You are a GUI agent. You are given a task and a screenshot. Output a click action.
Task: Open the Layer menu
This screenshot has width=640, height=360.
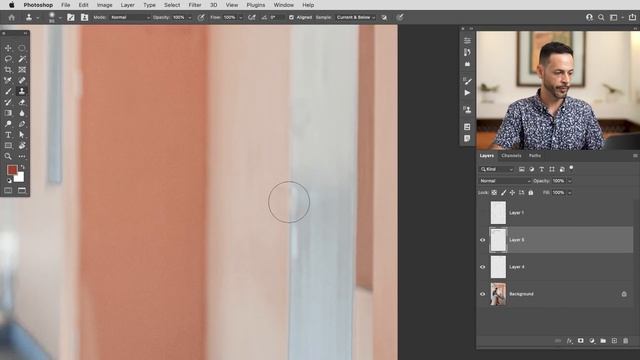point(127,5)
